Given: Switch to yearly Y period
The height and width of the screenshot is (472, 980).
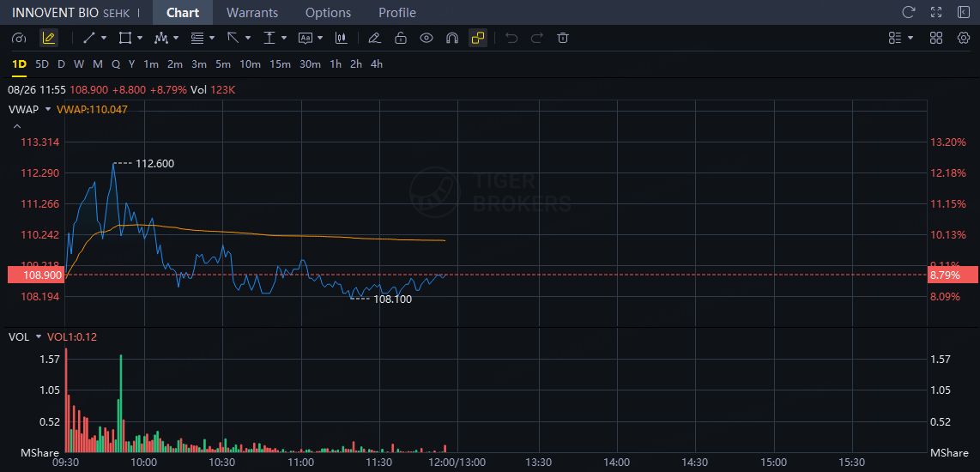Looking at the screenshot, I should click(x=132, y=64).
